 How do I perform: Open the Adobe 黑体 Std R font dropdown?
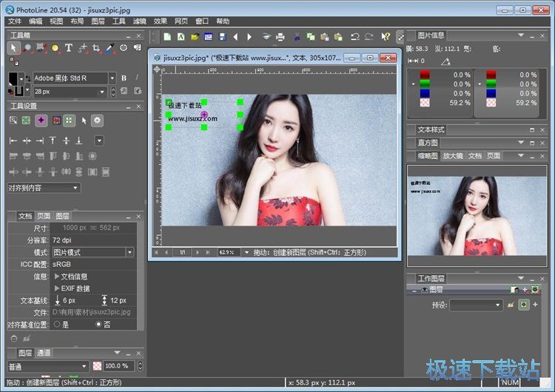(x=112, y=78)
